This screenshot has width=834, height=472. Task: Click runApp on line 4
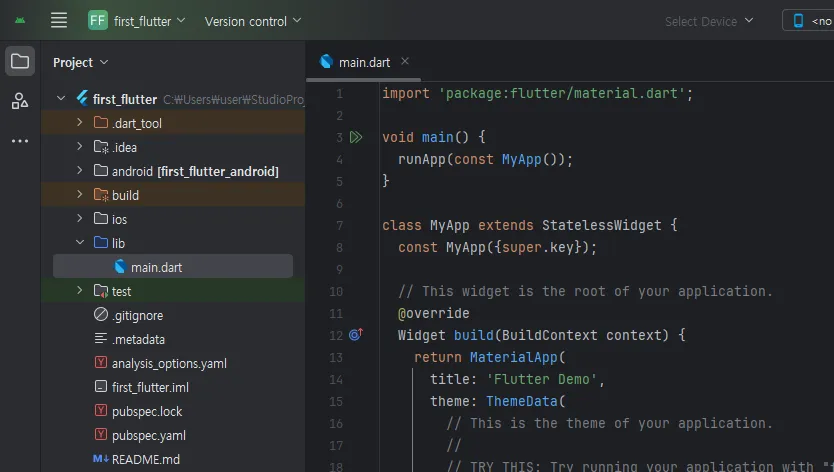pos(422,160)
